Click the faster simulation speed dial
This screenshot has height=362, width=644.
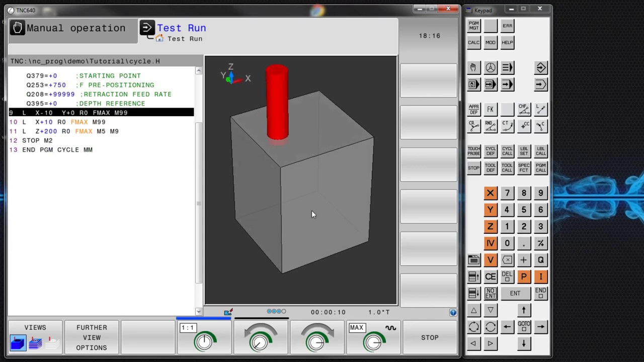point(317,337)
